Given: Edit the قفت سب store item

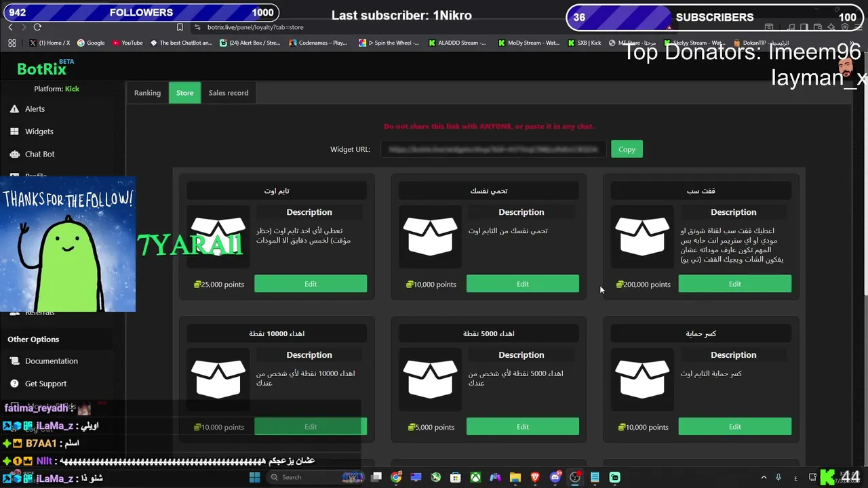Looking at the screenshot, I should tap(735, 284).
